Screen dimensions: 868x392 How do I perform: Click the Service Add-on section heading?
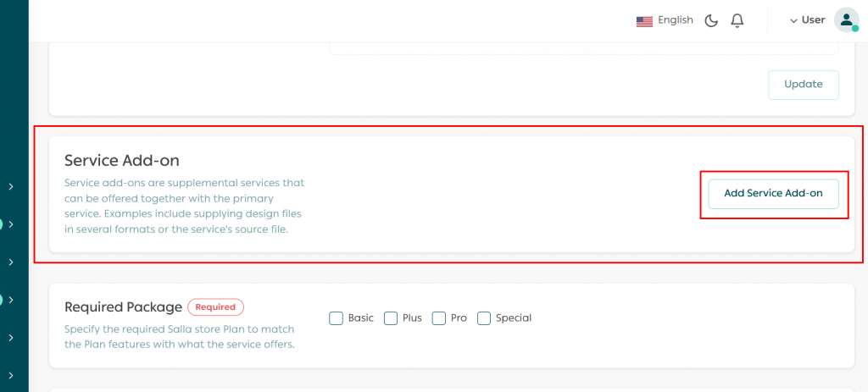click(x=122, y=160)
